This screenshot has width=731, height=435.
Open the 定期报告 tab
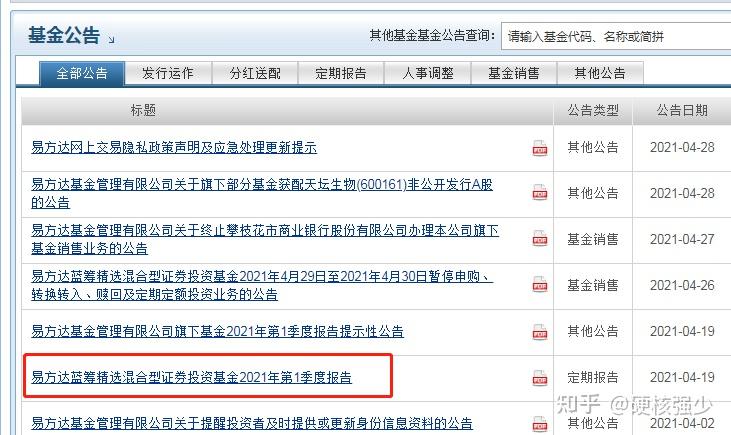[341, 73]
